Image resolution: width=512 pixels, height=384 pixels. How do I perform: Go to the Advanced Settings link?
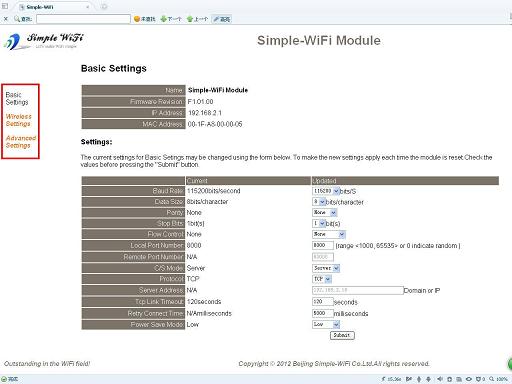point(21,142)
